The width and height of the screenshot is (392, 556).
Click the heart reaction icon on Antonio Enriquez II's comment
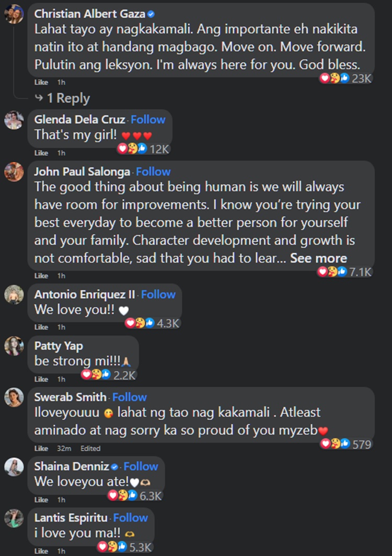click(131, 323)
